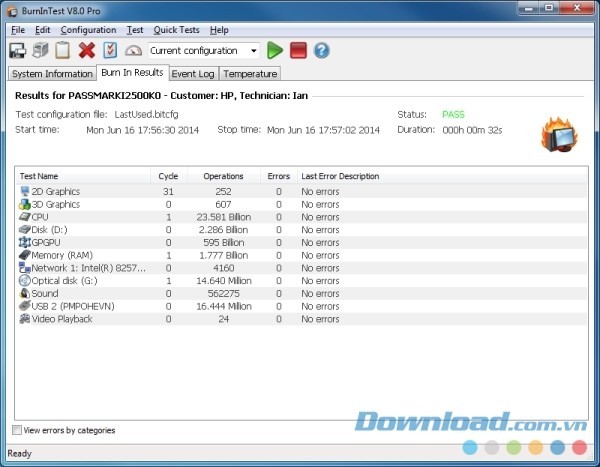
Task: Stop tests with red square button
Action: pos(298,51)
